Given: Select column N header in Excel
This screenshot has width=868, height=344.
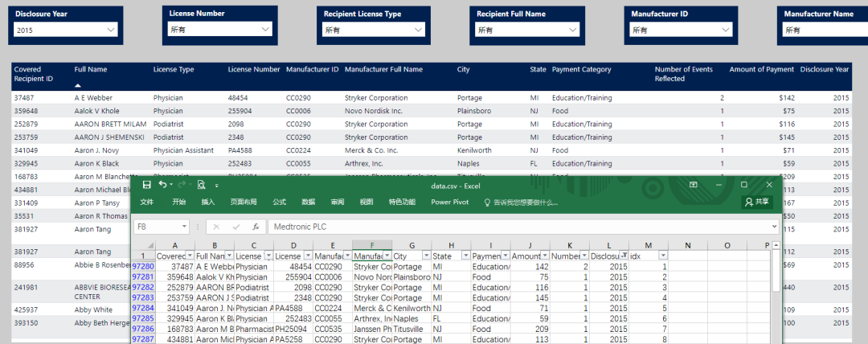Looking at the screenshot, I should (688, 245).
